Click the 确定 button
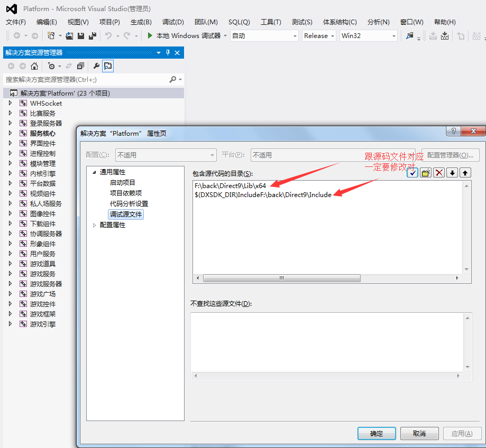 377,433
